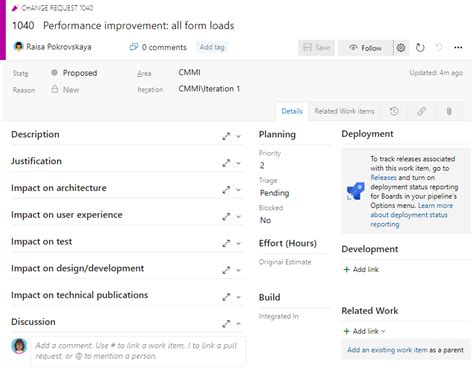
Task: Click the Change Request type icon
Action: [15, 8]
